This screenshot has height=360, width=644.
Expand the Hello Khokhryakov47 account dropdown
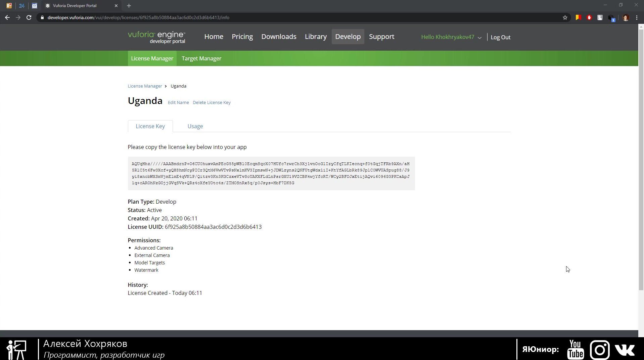[x=451, y=37]
